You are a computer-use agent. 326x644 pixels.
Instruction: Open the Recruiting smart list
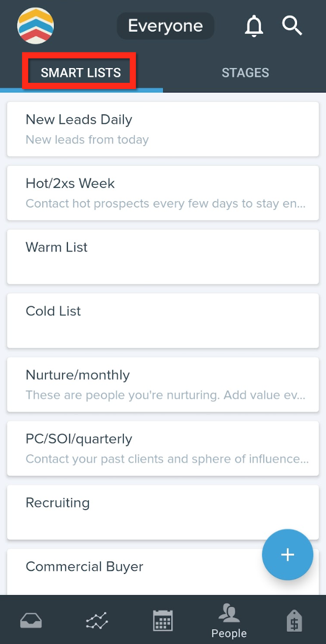(162, 512)
